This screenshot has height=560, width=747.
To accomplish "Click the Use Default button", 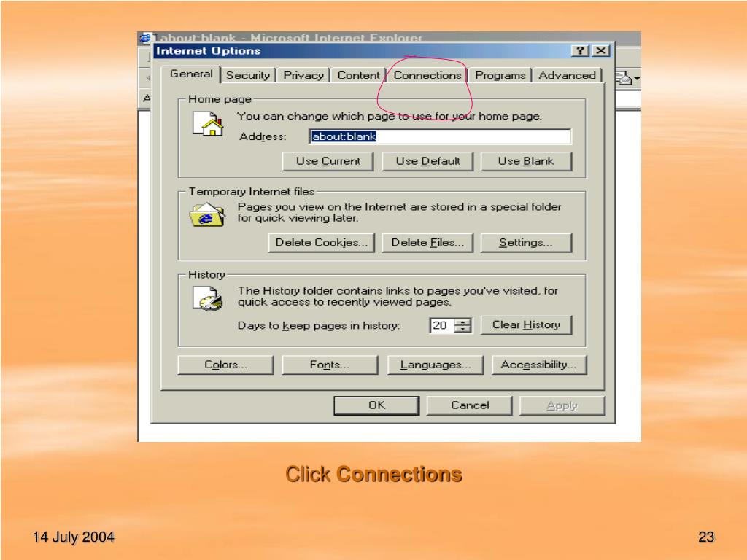I will click(x=427, y=161).
